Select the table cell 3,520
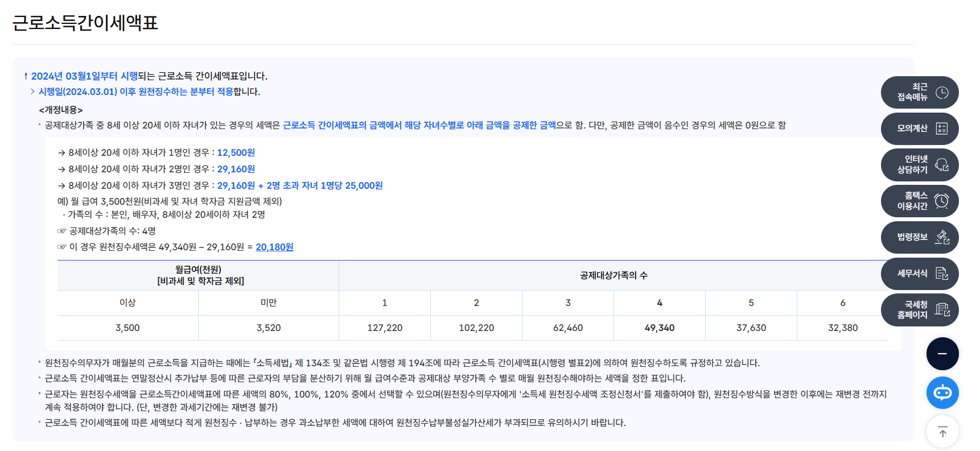 (269, 328)
